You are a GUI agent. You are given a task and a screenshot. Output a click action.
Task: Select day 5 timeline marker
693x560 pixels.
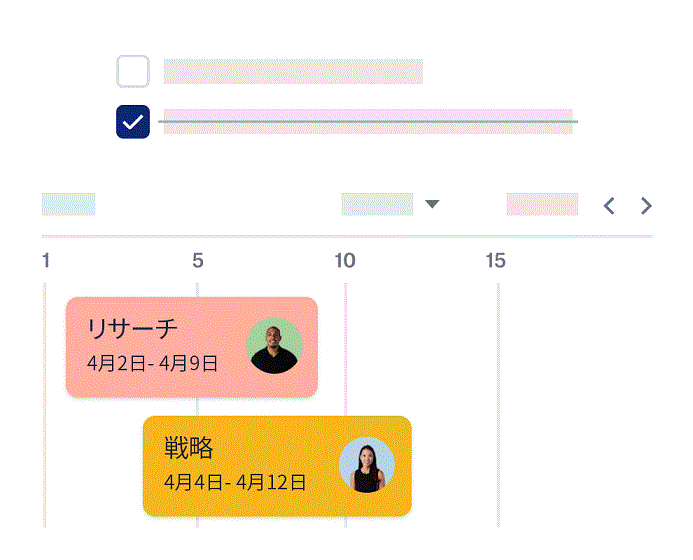pos(198,261)
